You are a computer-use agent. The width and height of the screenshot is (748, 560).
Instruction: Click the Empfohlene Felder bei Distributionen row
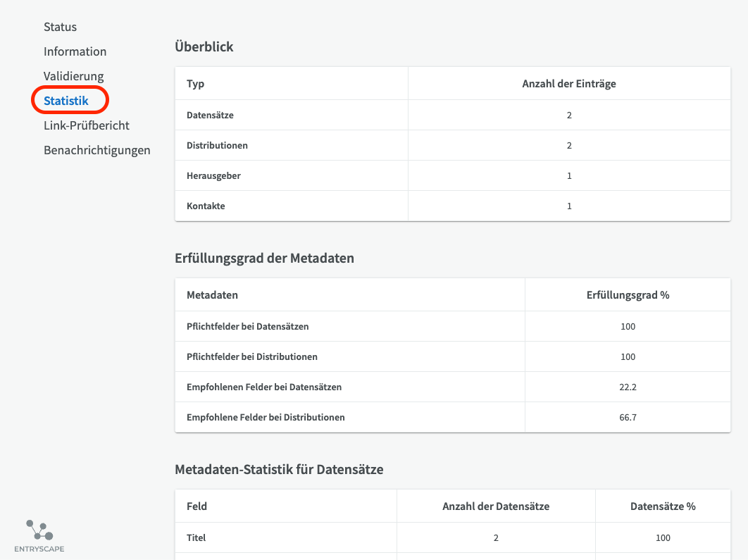(x=266, y=417)
